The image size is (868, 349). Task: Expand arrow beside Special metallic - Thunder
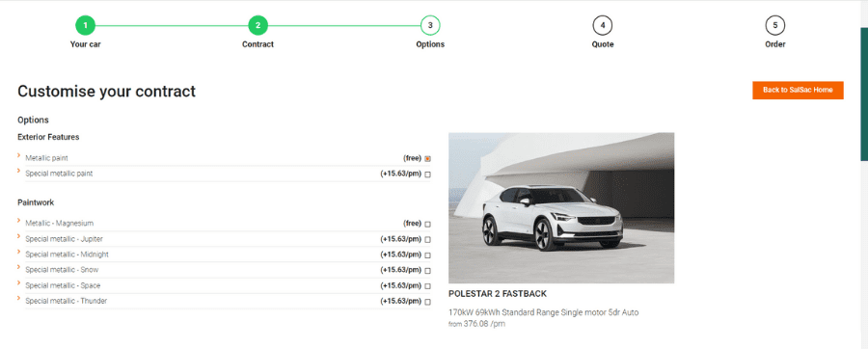tap(19, 298)
